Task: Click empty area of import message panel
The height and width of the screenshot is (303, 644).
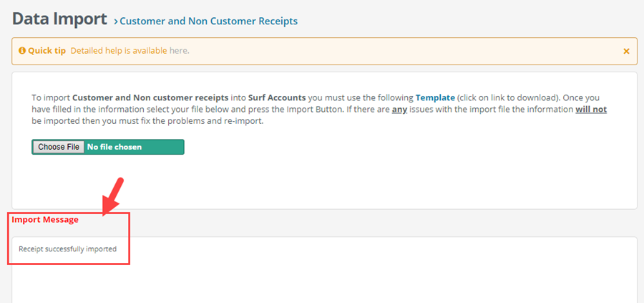Action: (x=370, y=276)
